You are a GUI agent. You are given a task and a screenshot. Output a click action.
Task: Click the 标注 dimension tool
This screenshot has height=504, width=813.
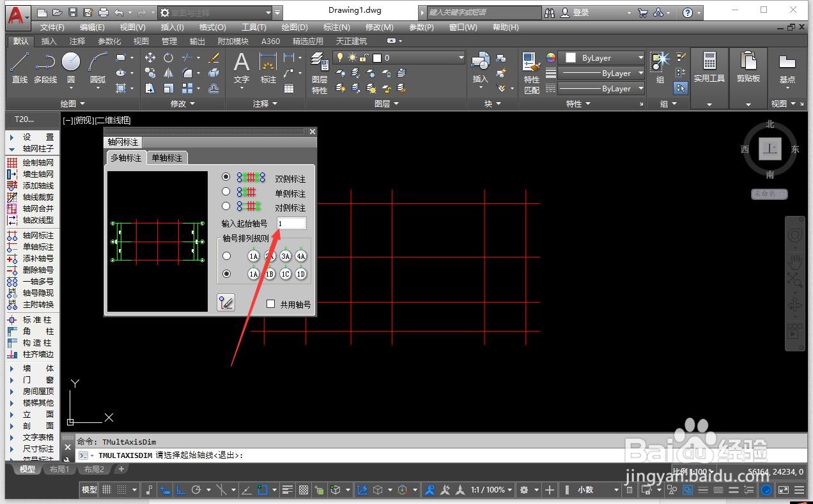268,68
